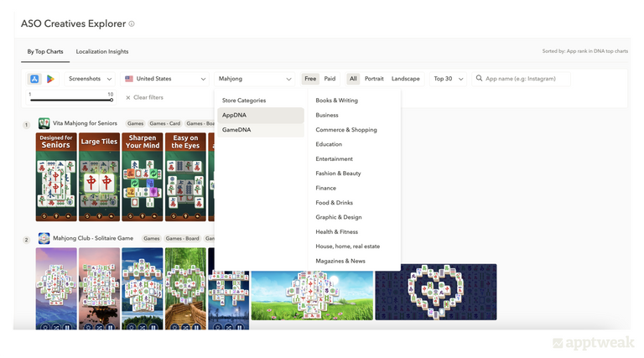Image resolution: width=644 pixels, height=358 pixels.
Task: Select Commerce & Shopping category
Action: tap(346, 130)
